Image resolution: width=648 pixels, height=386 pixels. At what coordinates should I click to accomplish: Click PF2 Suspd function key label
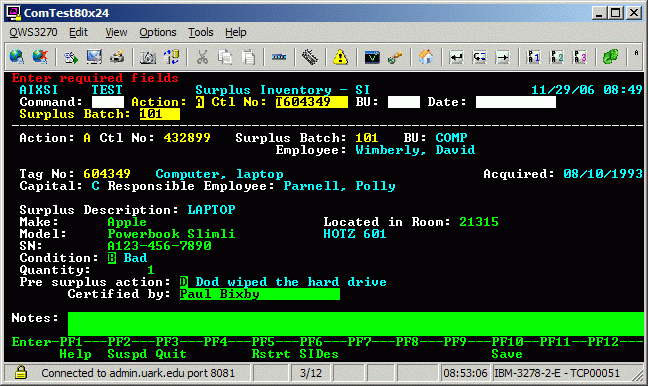(x=127, y=348)
